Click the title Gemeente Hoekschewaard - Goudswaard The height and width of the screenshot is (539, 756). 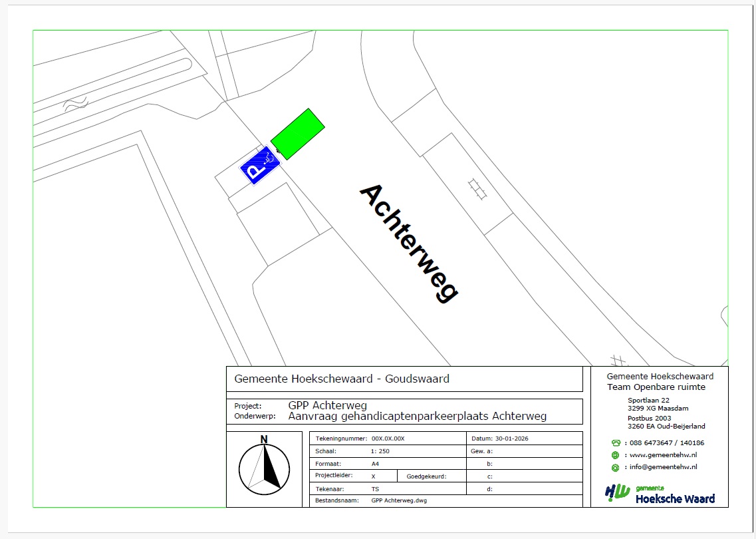(342, 379)
